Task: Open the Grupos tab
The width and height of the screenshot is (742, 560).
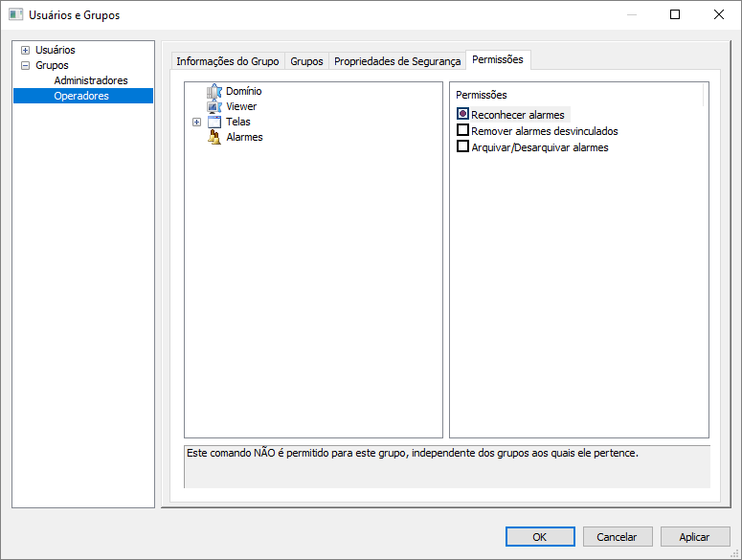Action: pyautogui.click(x=306, y=61)
